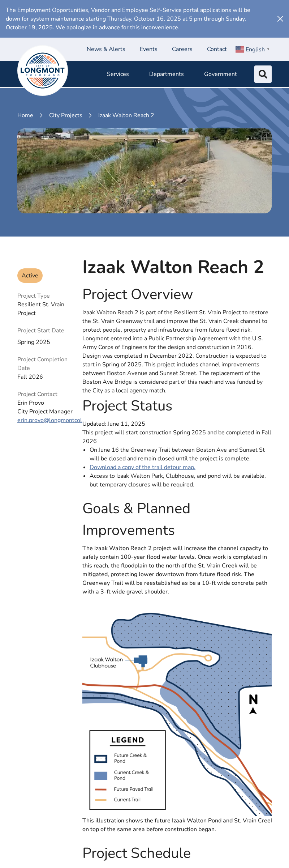Go to News & Alerts
Screen dimensions: 289x868
[106, 49]
